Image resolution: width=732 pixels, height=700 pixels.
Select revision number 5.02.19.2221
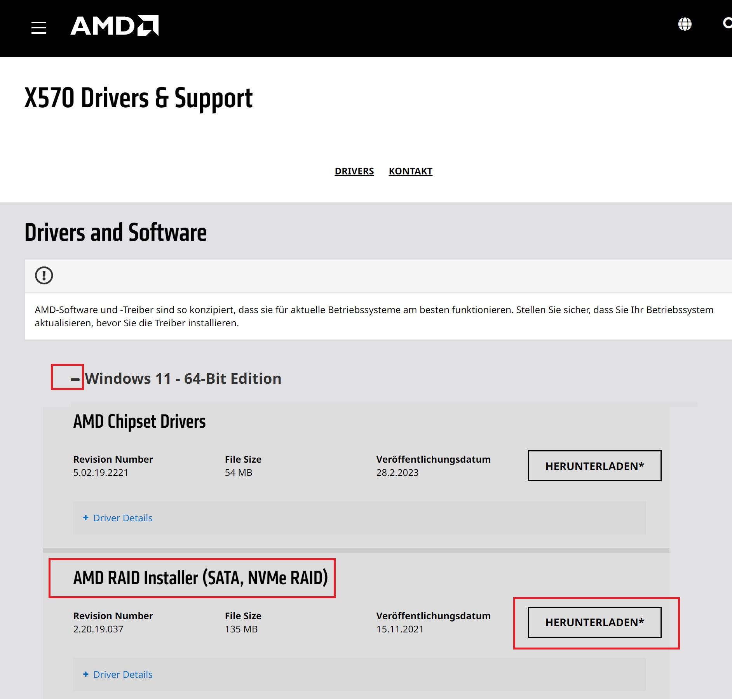click(x=101, y=472)
